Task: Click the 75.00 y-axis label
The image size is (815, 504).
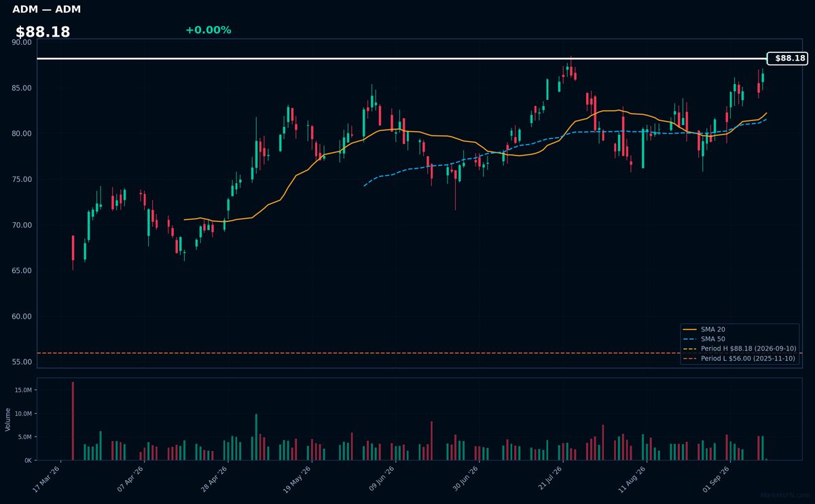Action: (x=22, y=179)
